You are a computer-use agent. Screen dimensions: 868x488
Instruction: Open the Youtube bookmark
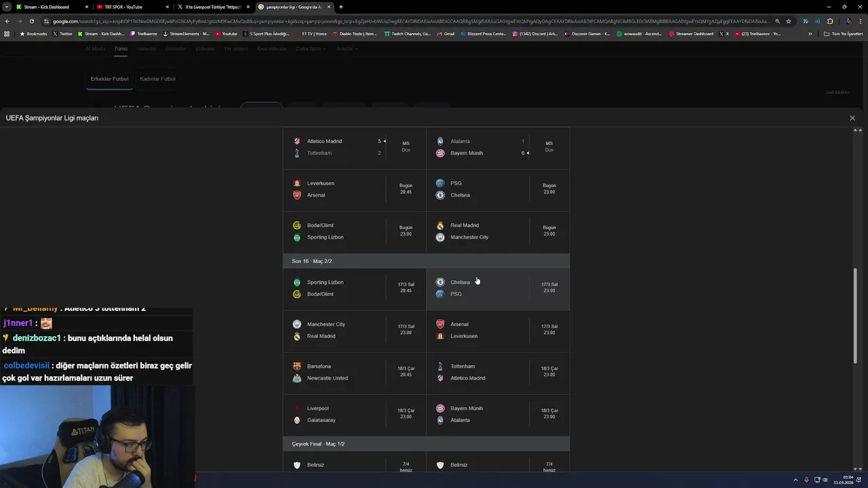click(x=226, y=33)
